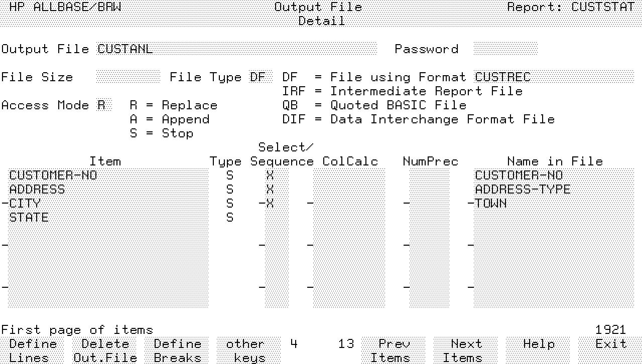Go to Next Items page

pyautogui.click(x=465, y=350)
